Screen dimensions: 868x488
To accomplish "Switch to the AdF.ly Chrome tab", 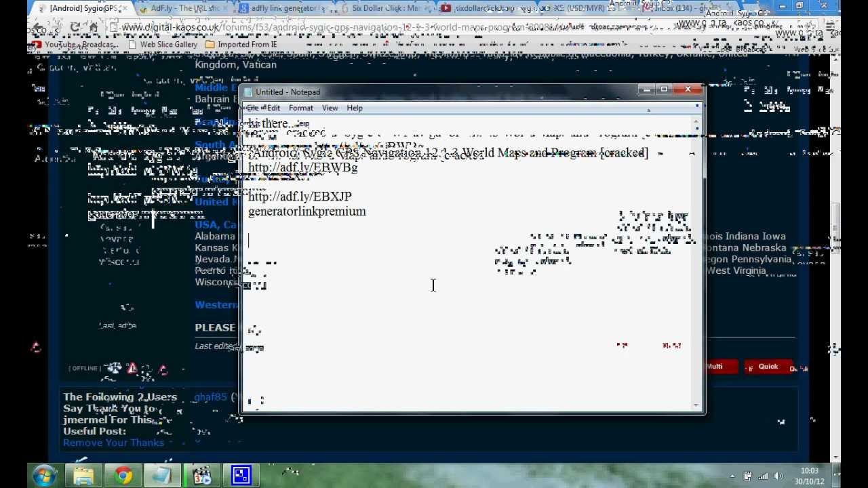I will 184,9.
